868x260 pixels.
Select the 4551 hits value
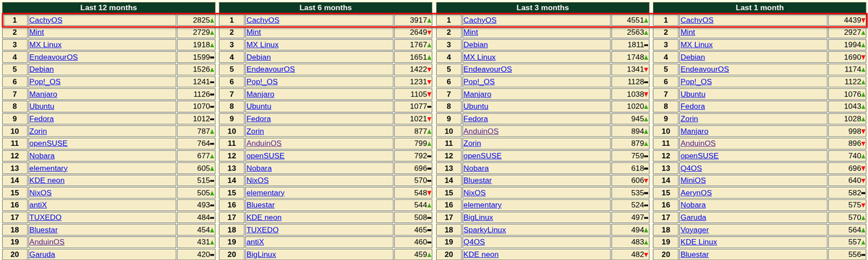pyautogui.click(x=635, y=20)
